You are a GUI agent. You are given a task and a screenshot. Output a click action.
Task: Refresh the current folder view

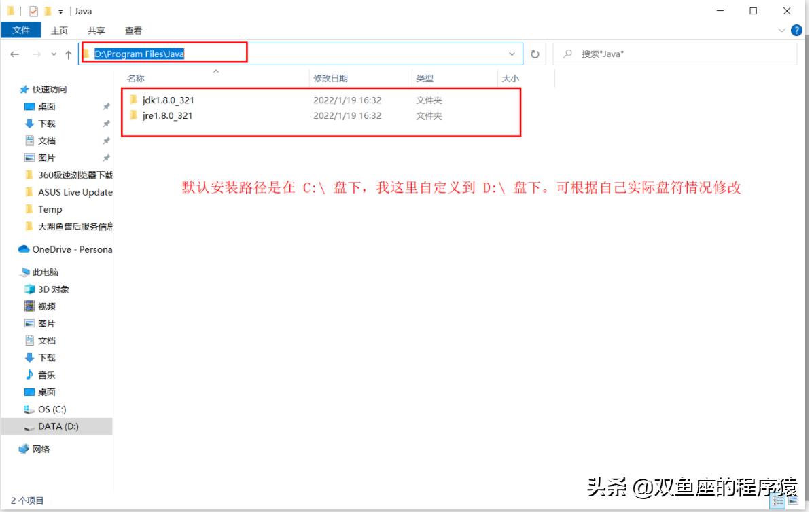(536, 53)
